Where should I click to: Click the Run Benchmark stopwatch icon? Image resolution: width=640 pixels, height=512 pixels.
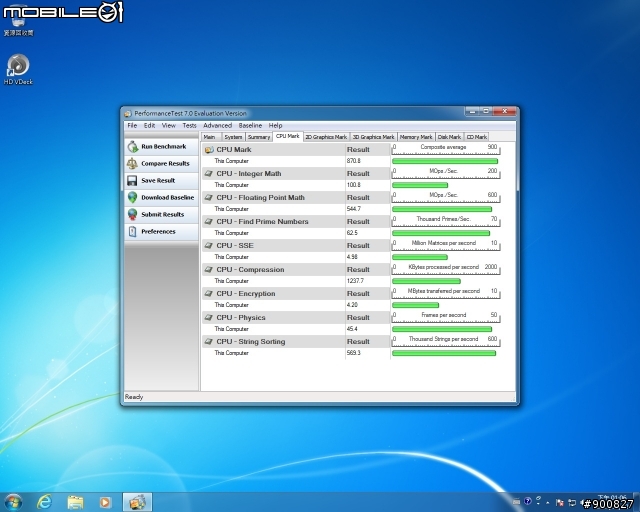click(133, 146)
